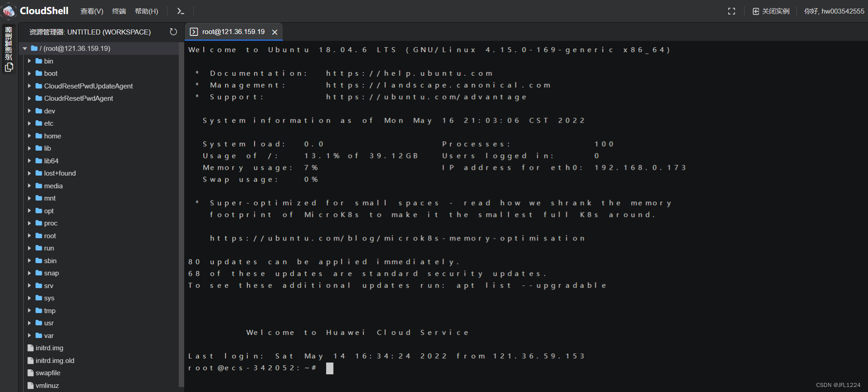This screenshot has height=392, width=868.
Task: Expand the home folder arrow
Action: pos(29,136)
